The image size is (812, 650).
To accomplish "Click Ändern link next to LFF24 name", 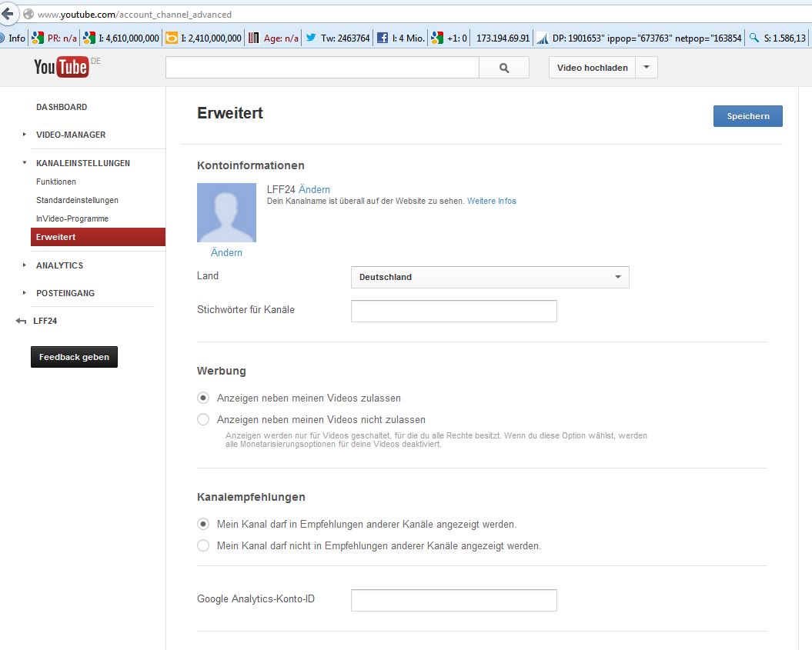I will point(314,189).
